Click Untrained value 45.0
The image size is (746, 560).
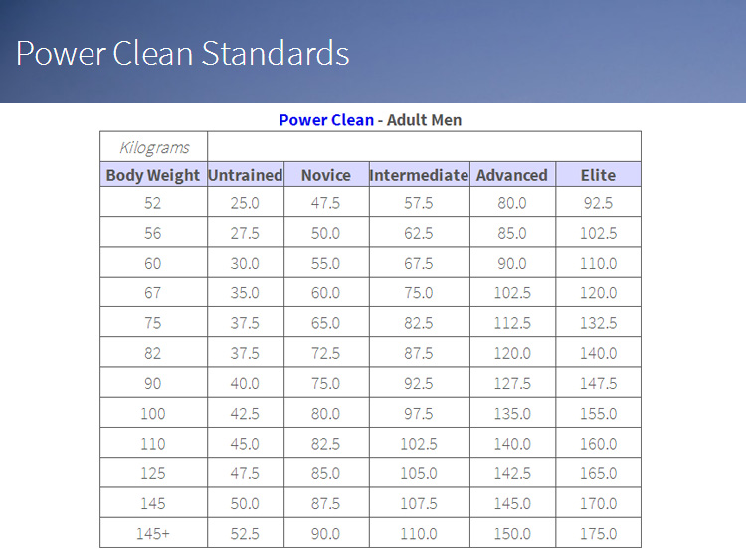point(245,444)
